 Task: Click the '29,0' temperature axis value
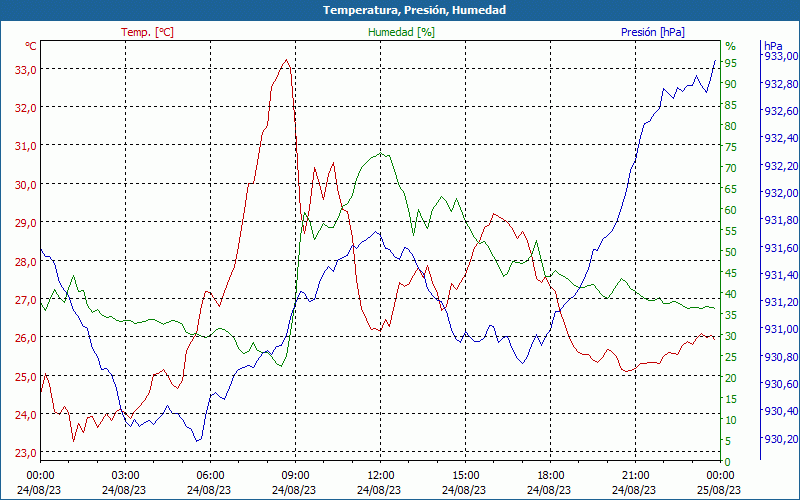(25, 223)
